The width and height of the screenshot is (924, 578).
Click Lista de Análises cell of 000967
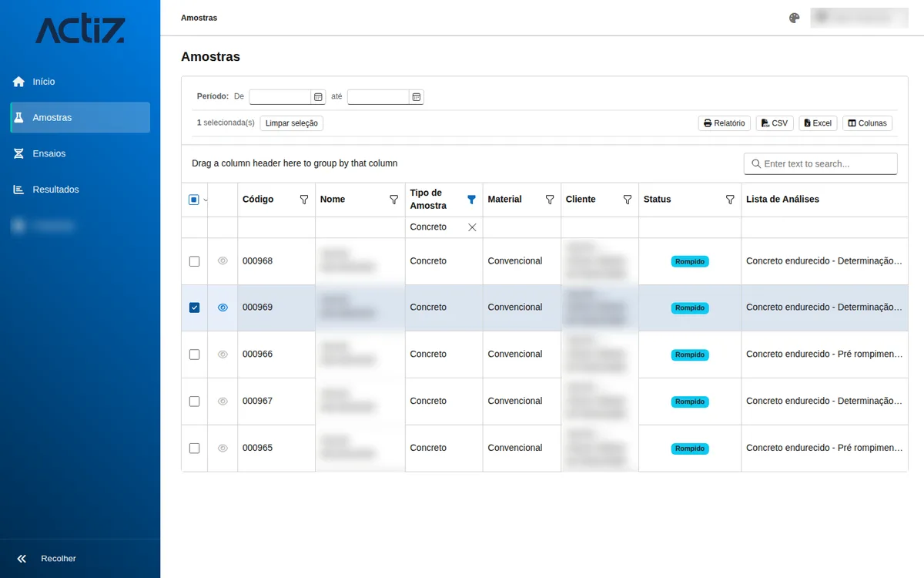click(x=825, y=402)
